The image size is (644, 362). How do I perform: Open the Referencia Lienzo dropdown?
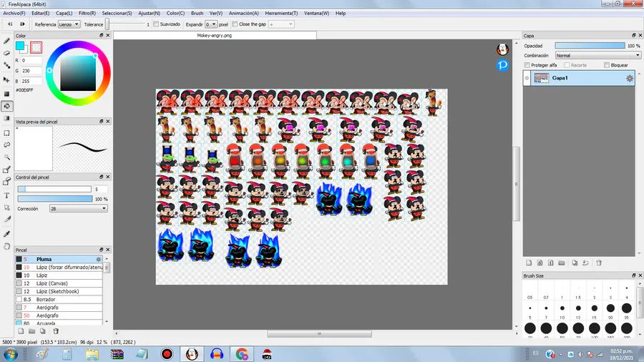click(69, 24)
